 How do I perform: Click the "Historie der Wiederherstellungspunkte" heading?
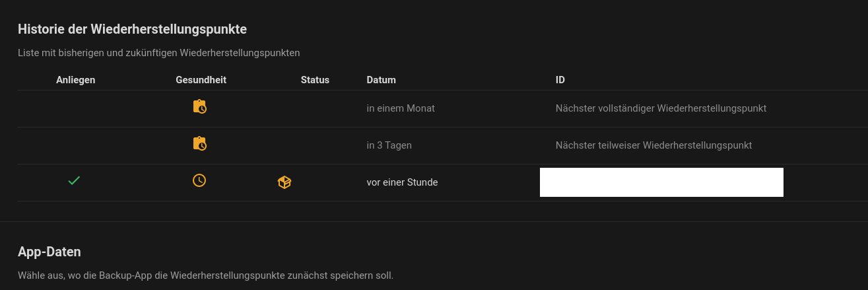(132, 29)
